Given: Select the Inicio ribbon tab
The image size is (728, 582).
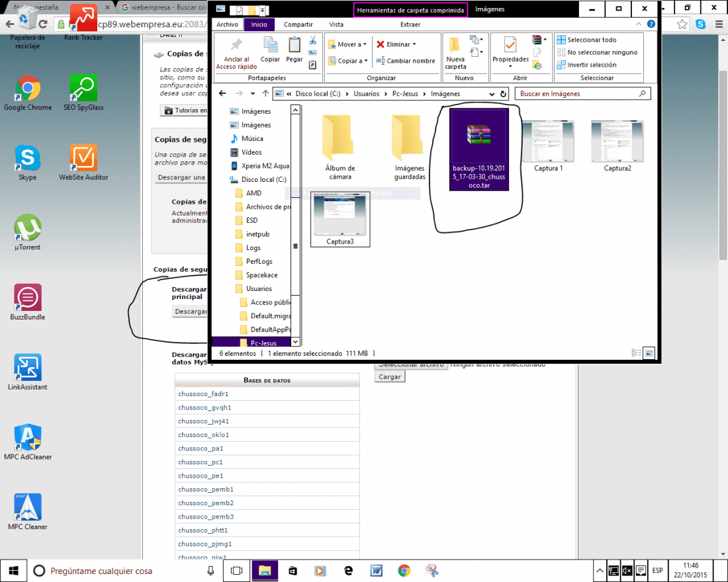Looking at the screenshot, I should (x=259, y=24).
